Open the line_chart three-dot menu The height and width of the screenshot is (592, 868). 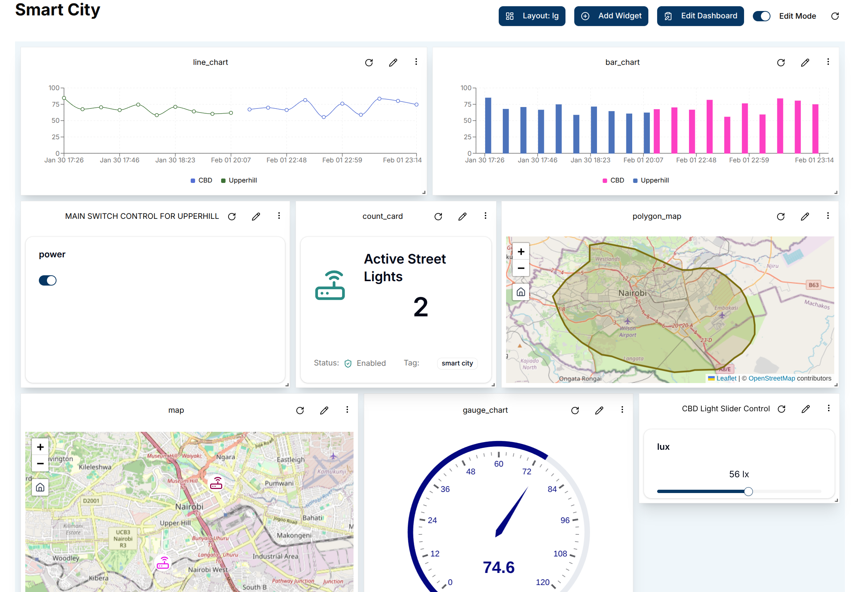pyautogui.click(x=416, y=62)
